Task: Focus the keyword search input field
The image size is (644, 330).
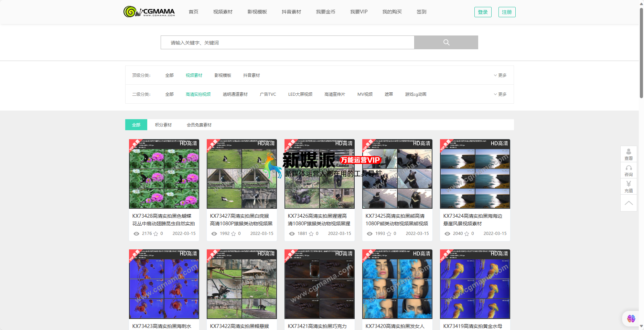Action: 288,42
